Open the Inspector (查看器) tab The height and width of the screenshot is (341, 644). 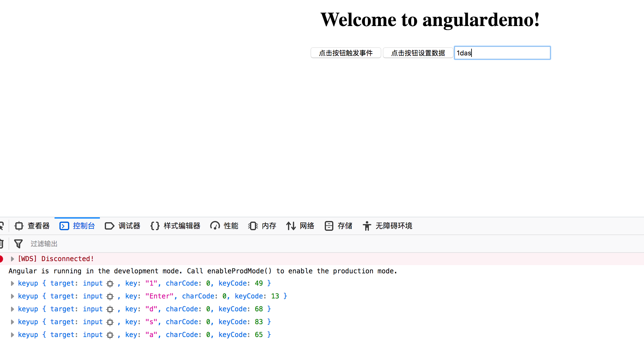(x=32, y=226)
